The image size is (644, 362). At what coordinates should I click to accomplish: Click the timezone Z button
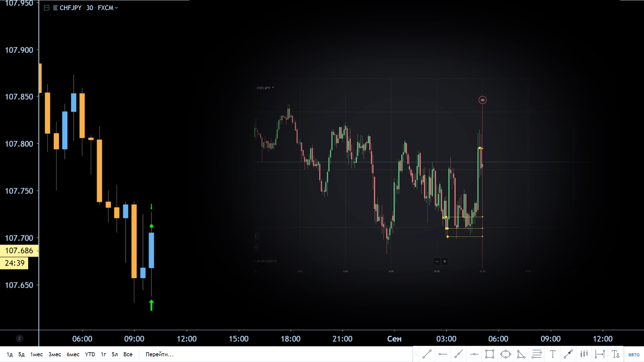(19, 338)
